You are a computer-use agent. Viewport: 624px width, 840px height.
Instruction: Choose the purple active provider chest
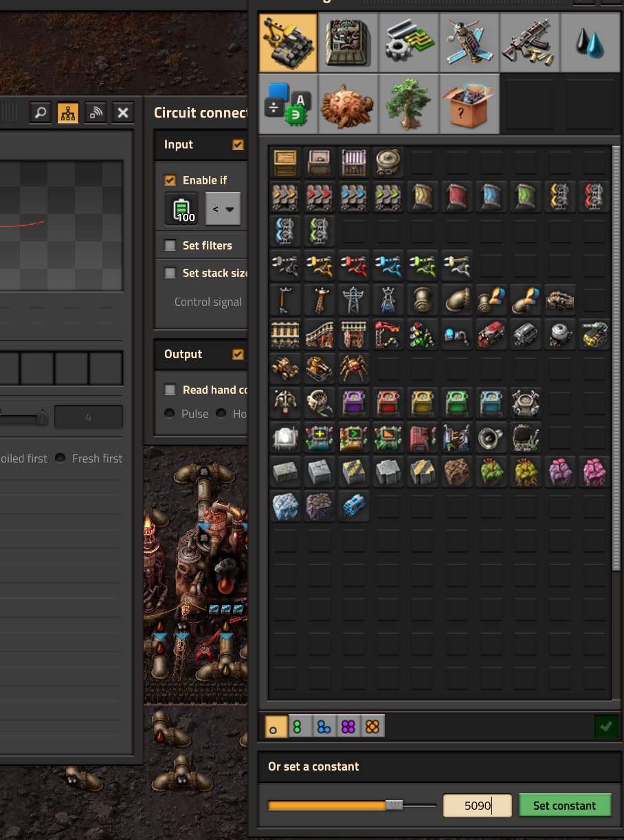[x=354, y=404]
